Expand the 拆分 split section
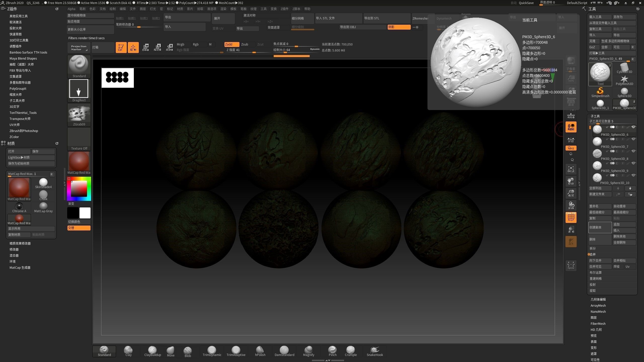The width and height of the screenshot is (644, 362). tap(592, 248)
